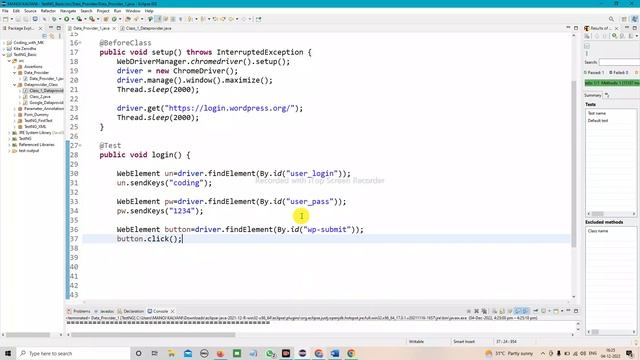Open the Window menu
This screenshot has height=360, width=640.
[133, 11]
